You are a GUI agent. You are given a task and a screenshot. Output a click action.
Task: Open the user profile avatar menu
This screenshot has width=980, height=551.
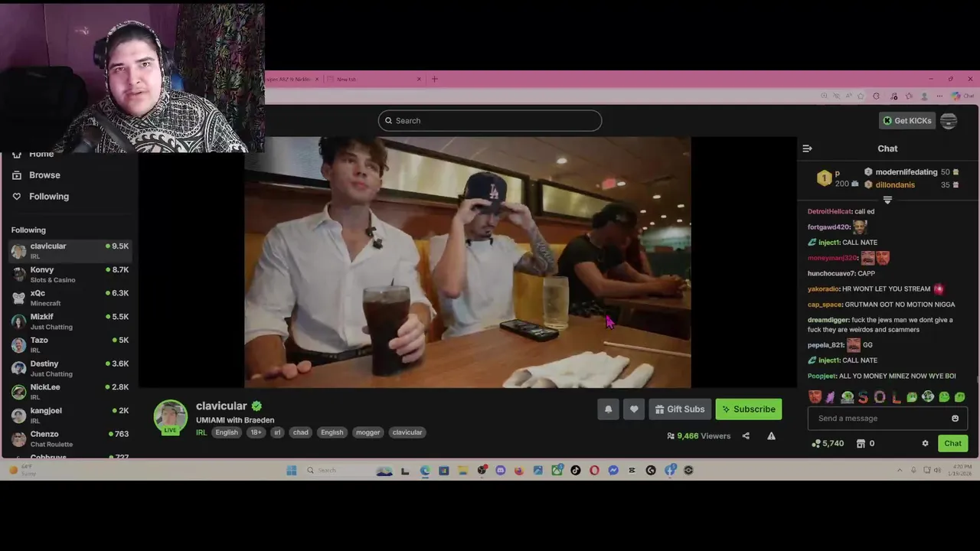[x=949, y=121]
